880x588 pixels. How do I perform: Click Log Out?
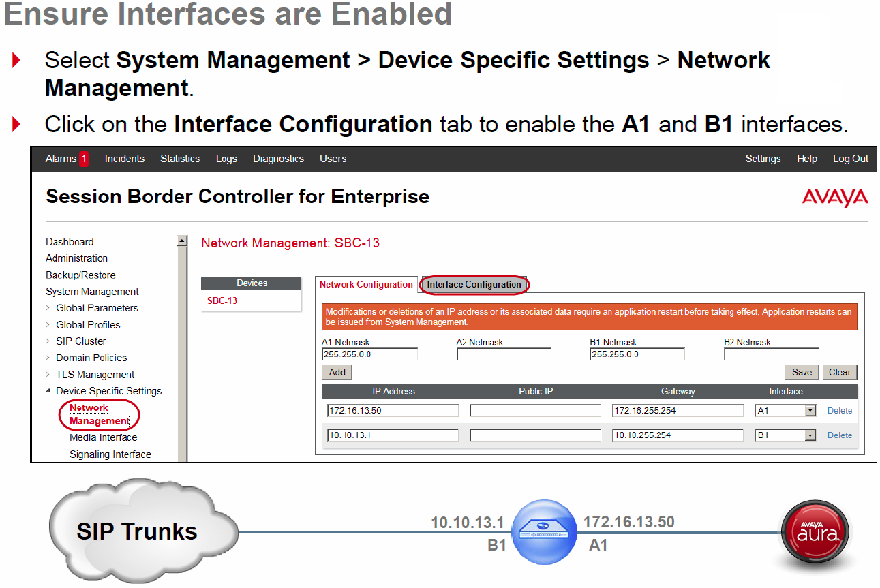coord(851,159)
